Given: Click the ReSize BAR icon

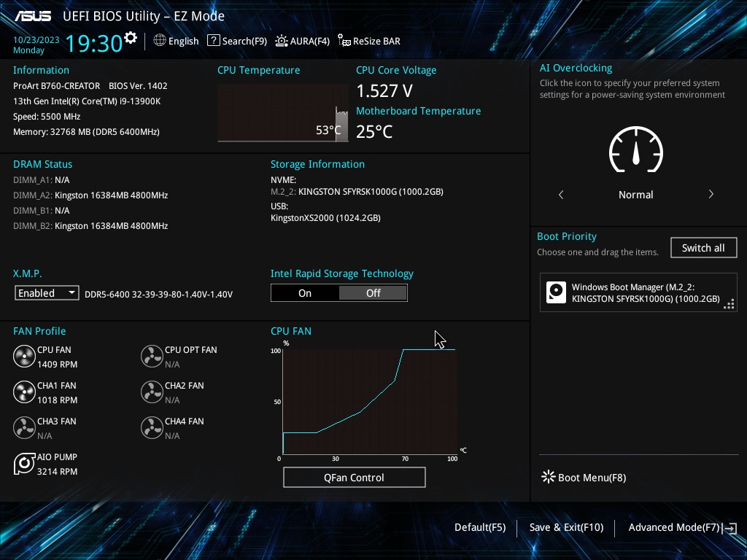Looking at the screenshot, I should point(344,41).
